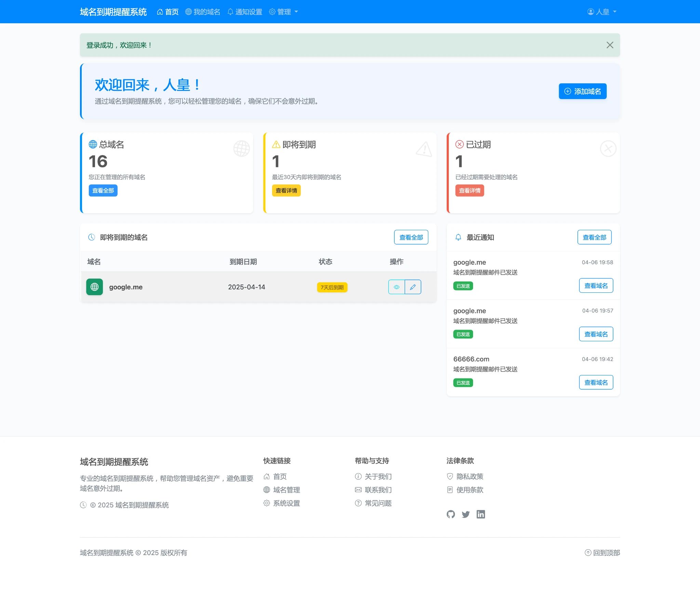The height and width of the screenshot is (594, 700).
Task: Click the small blue globe icon beside 总域名
Action: coord(93,144)
